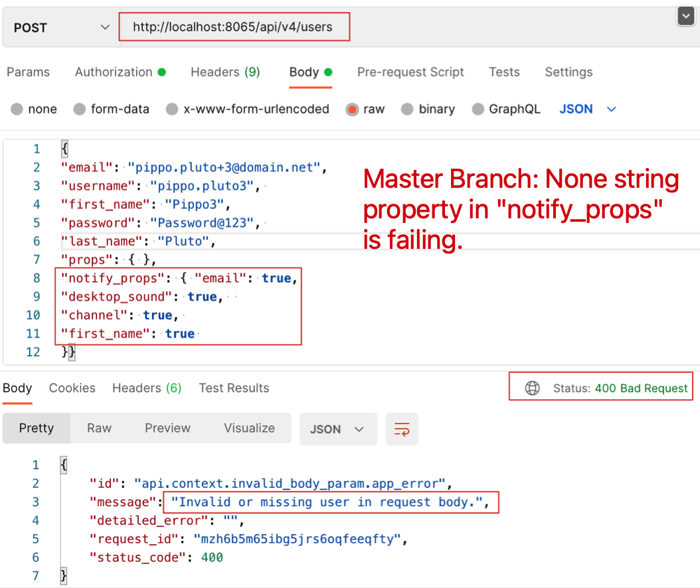Open the Headers (9) request tab

pyautogui.click(x=225, y=72)
